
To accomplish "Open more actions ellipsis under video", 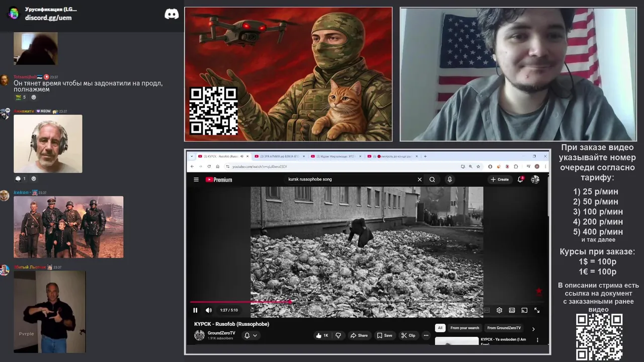I will tap(426, 335).
